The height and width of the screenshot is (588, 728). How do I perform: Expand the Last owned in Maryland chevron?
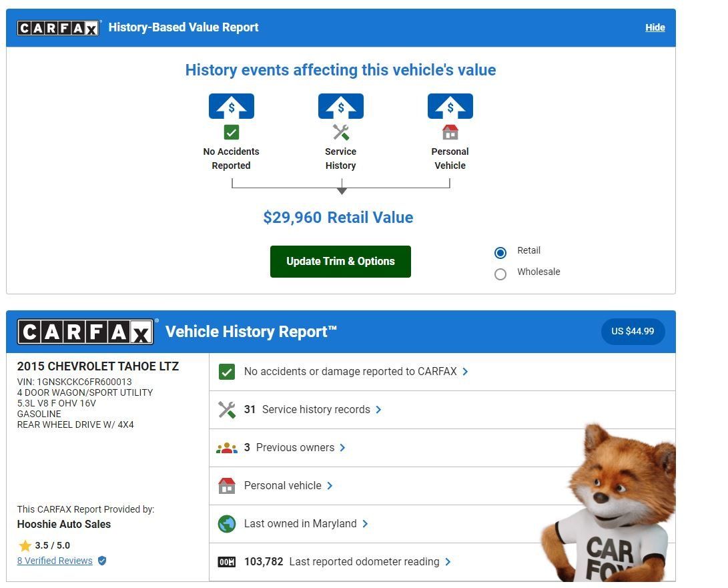(365, 524)
